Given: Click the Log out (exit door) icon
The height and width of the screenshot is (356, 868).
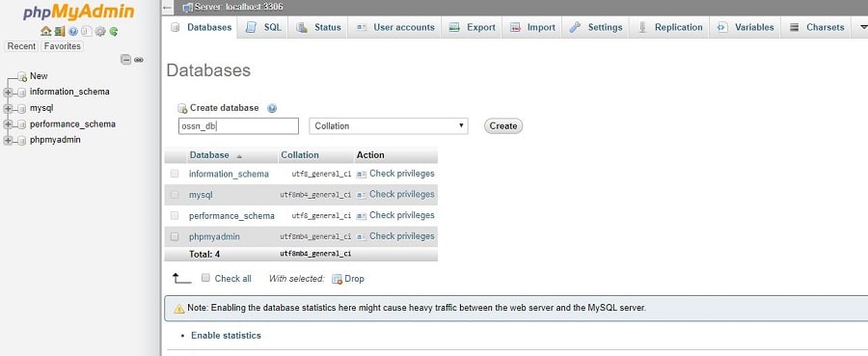Looking at the screenshot, I should point(60,32).
